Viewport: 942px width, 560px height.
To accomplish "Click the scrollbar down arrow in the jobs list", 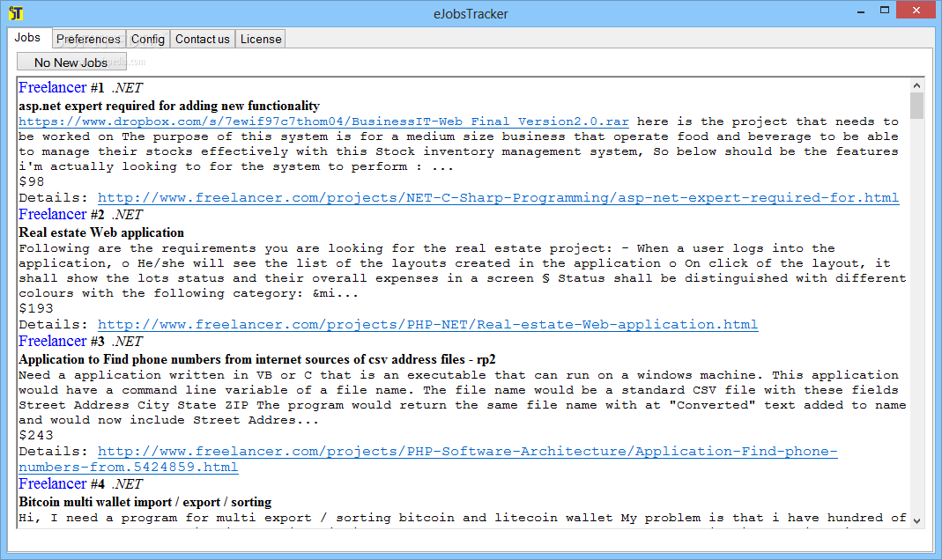I will click(x=916, y=520).
